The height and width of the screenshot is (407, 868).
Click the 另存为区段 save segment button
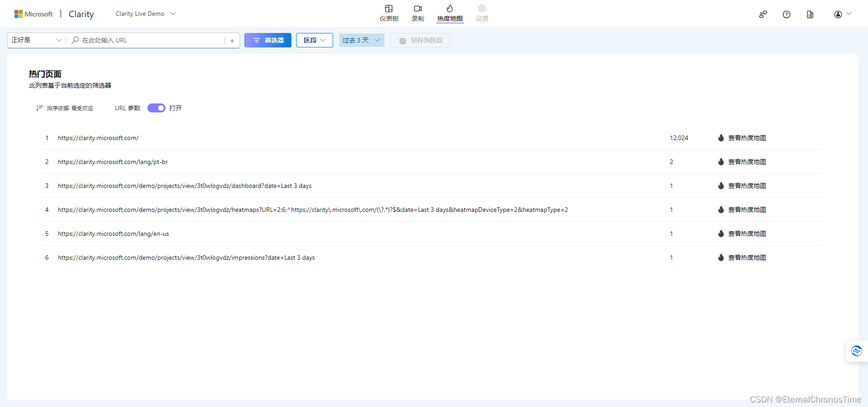click(x=420, y=40)
